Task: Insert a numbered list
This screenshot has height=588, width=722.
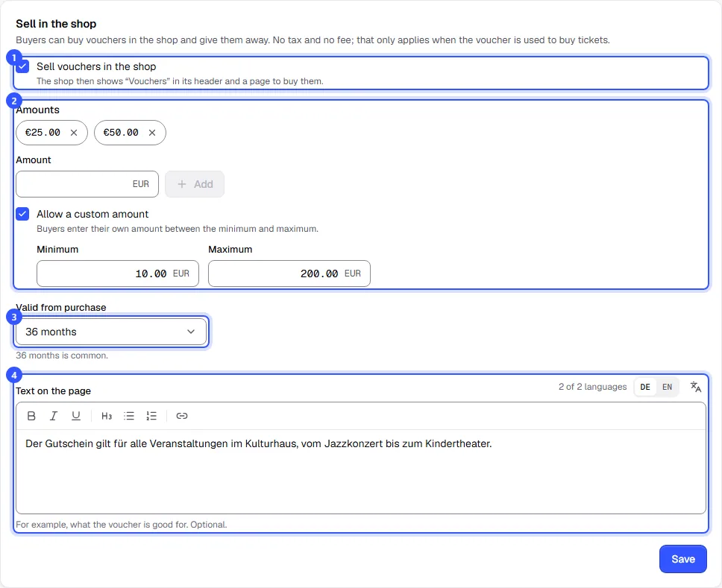Action: coord(151,416)
